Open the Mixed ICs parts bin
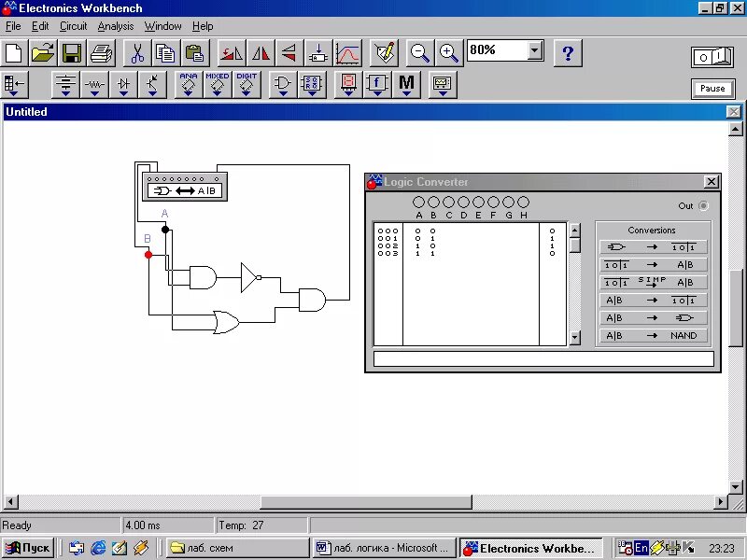This screenshot has height=560, width=747. click(218, 85)
